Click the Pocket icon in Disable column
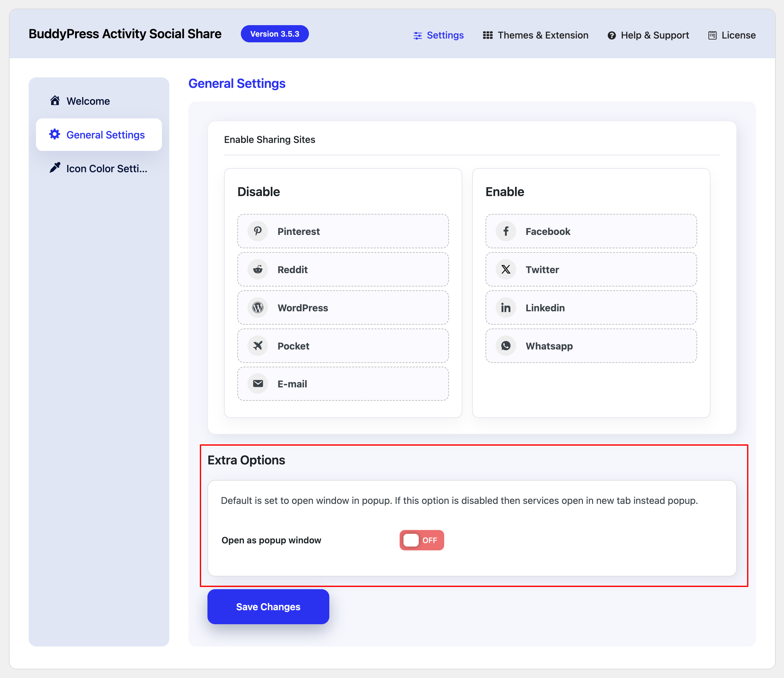 coord(258,346)
